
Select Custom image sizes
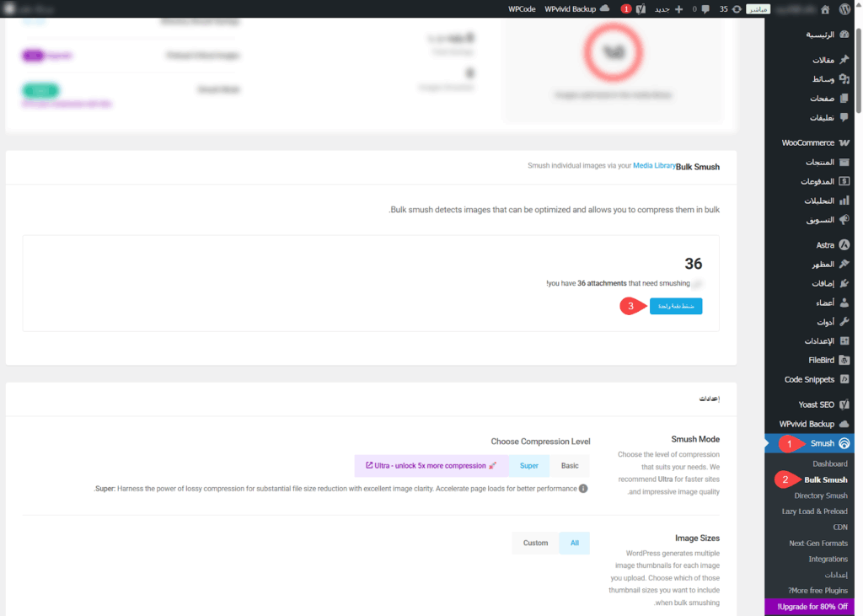click(535, 543)
